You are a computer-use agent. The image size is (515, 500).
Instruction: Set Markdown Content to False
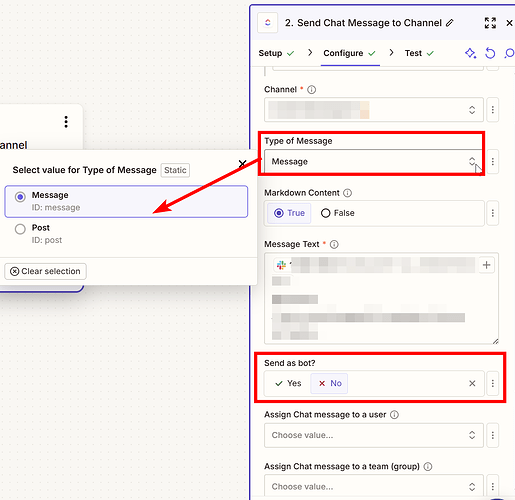coord(337,213)
